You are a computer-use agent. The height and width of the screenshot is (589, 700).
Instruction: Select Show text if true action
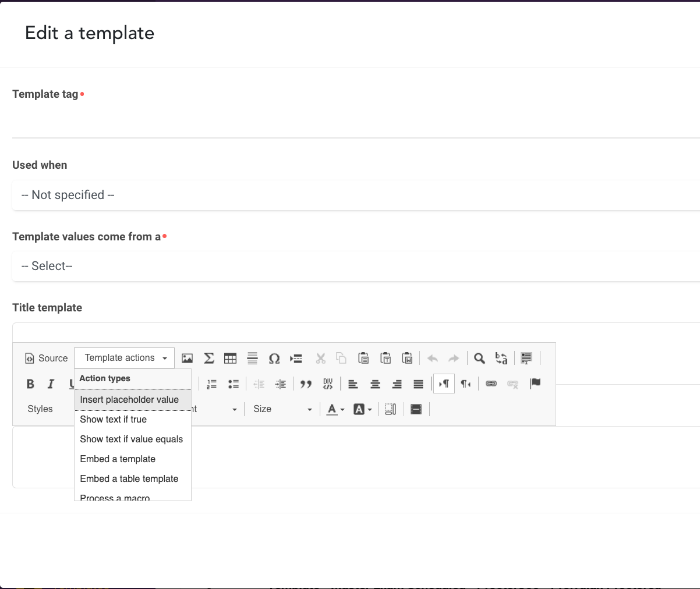pyautogui.click(x=133, y=419)
